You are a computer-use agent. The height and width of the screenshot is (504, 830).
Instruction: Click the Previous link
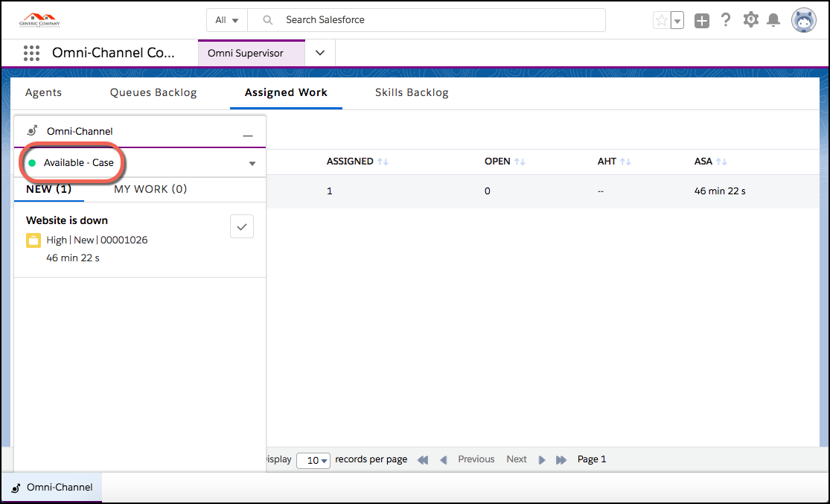point(476,459)
